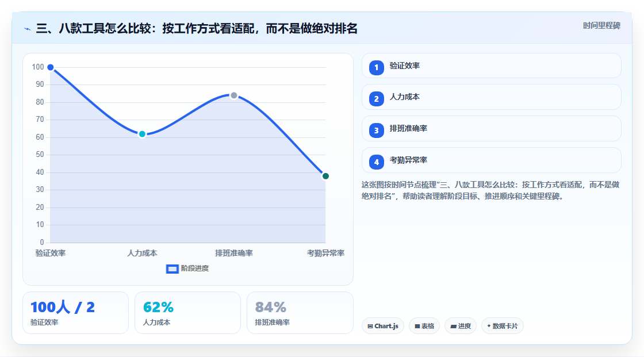Viewport: 644px width, 357px height.
Task: Click the y-axis value 50
Action: (40, 155)
